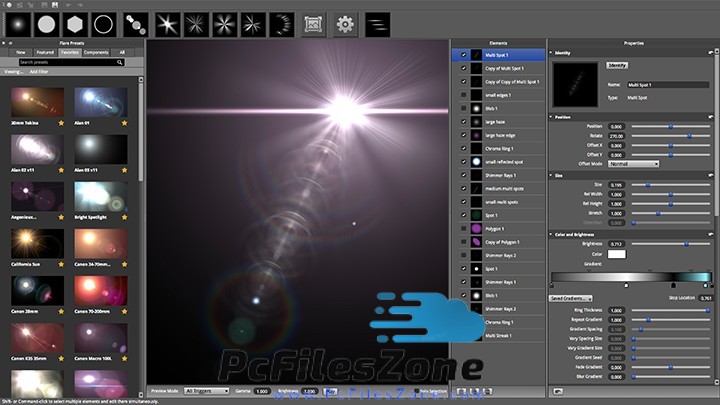This screenshot has width=720, height=405.
Task: Add the hexagon Iris element
Action: pyautogui.click(x=75, y=22)
